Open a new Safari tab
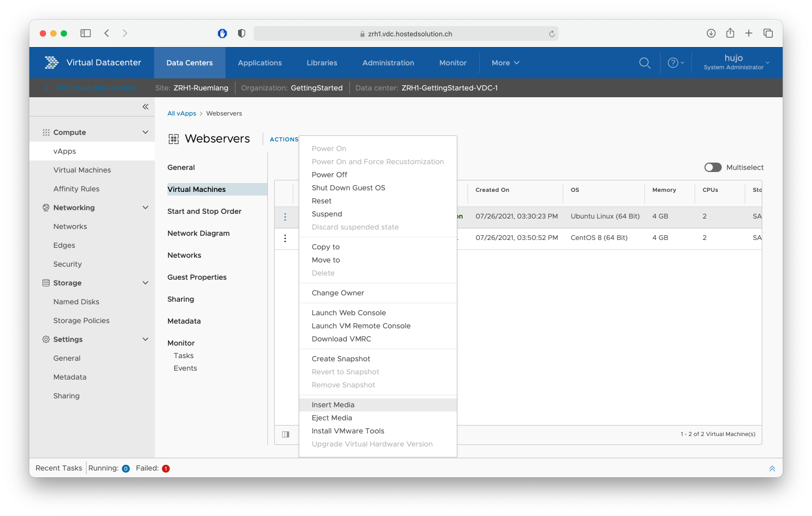 point(749,33)
